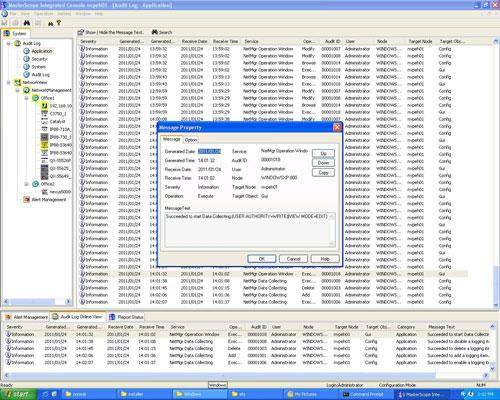The width and height of the screenshot is (500, 400).
Task: Click the Windows Start button
Action: click(18, 394)
